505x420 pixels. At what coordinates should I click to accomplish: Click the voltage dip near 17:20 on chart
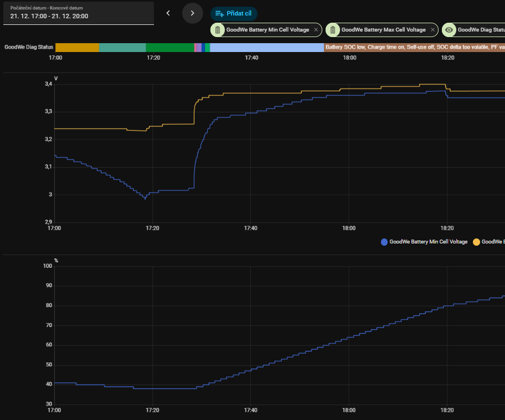coord(145,198)
